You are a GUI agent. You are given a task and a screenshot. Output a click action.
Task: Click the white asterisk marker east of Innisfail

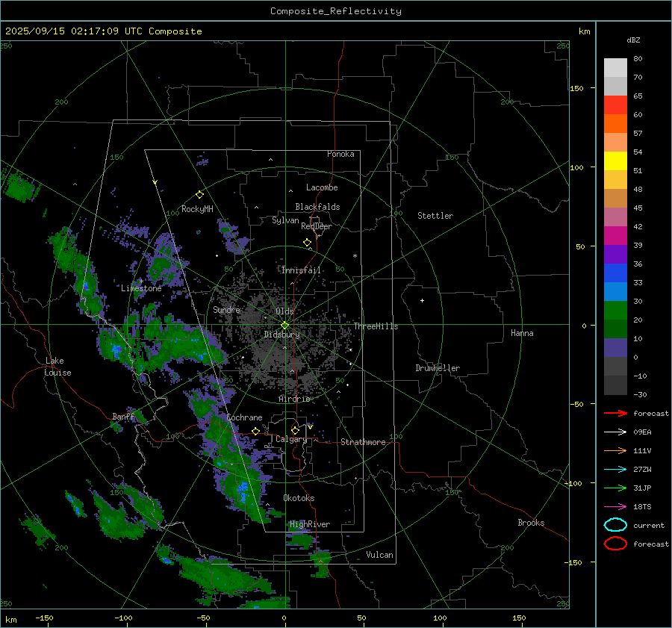[x=355, y=256]
